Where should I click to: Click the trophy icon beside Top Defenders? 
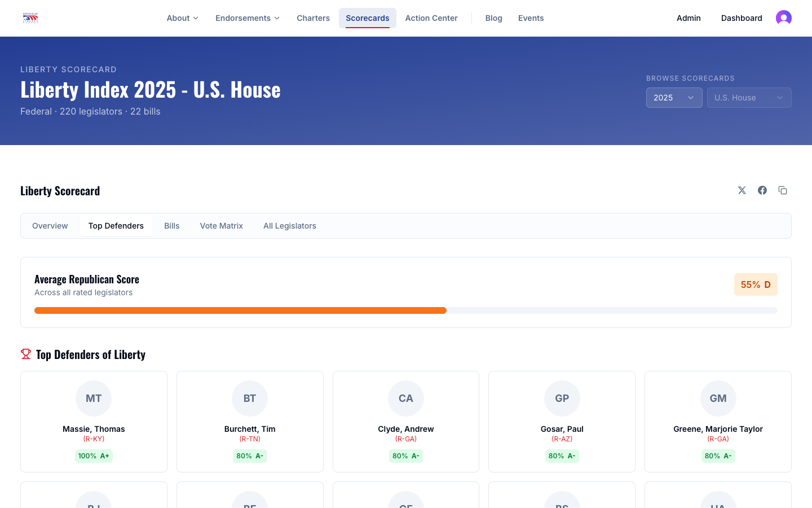[x=26, y=354]
